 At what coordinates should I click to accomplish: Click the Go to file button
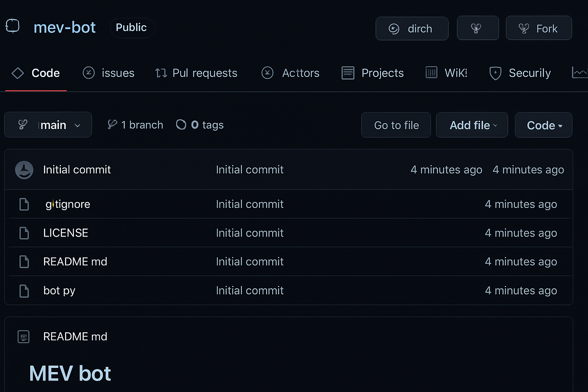tap(396, 125)
